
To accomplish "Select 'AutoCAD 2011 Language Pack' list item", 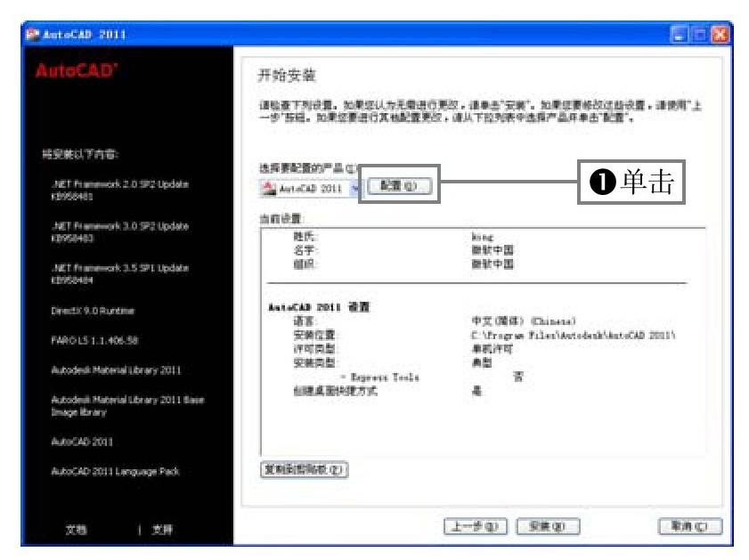I will 115,471.
